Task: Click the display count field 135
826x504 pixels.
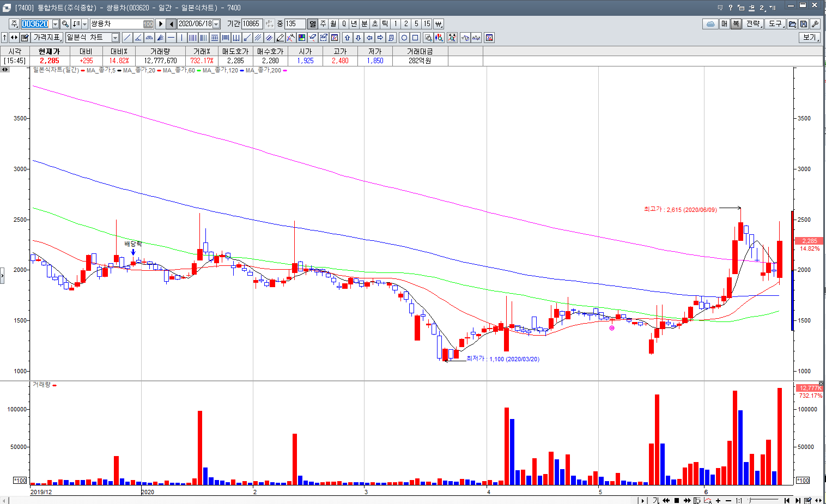Action: point(295,24)
